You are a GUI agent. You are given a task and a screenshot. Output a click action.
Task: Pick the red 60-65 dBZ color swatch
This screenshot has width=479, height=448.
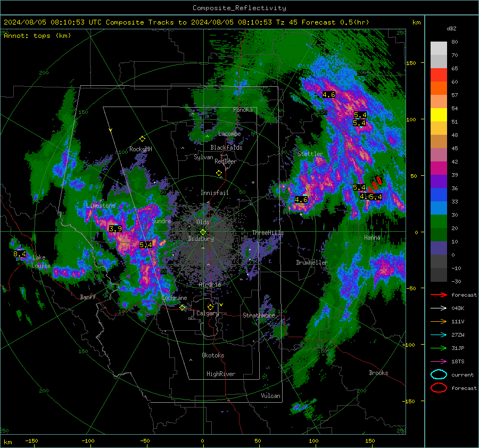click(x=439, y=75)
